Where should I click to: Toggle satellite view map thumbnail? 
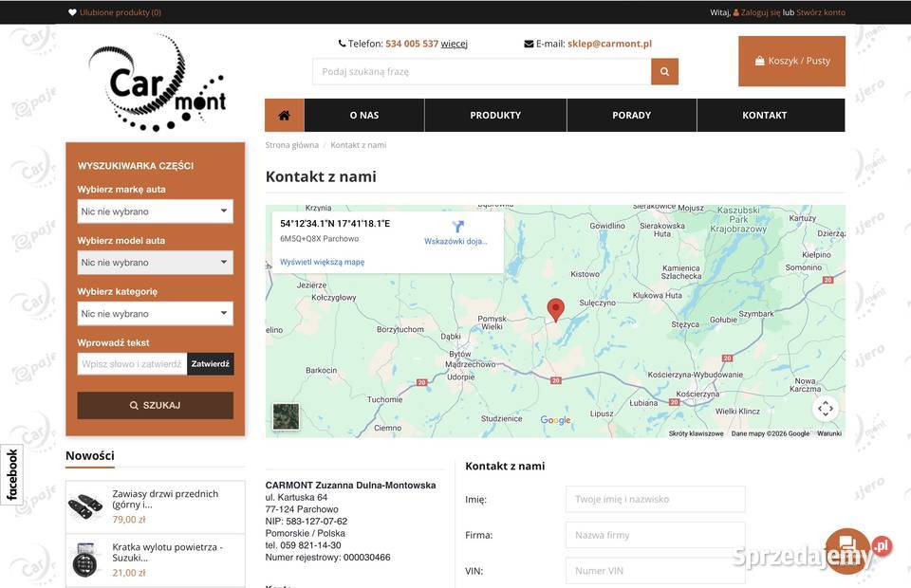click(286, 416)
